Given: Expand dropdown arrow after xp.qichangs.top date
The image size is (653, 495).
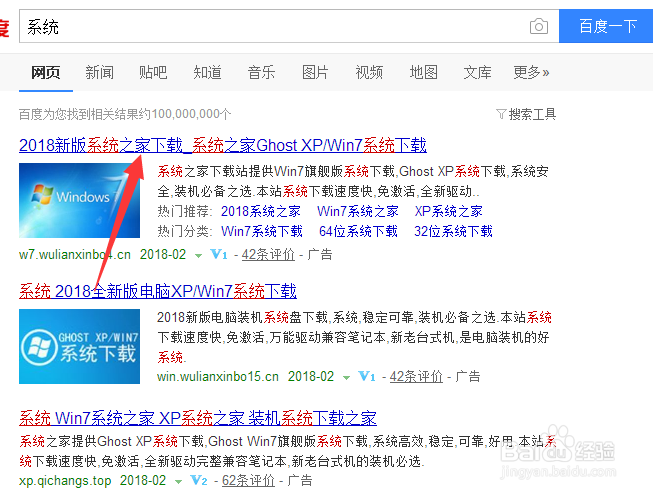Looking at the screenshot, I should [x=178, y=482].
